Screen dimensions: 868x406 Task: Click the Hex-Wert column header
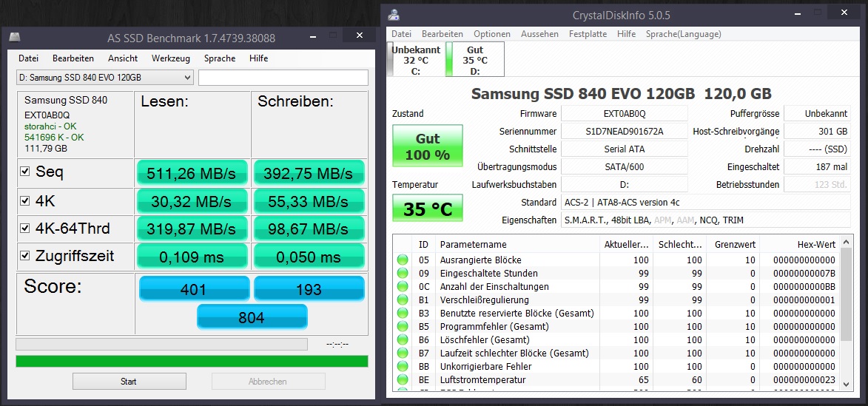[x=799, y=245]
